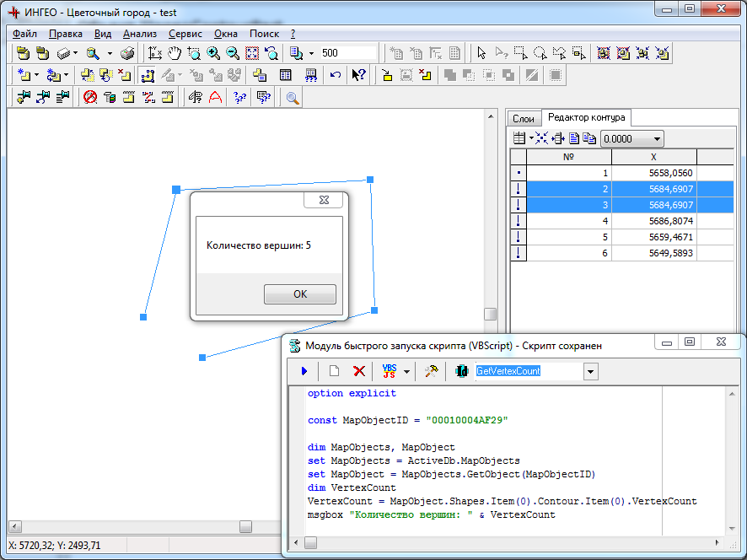Select the arrow pointer selection tool
Image resolution: width=747 pixels, height=560 pixels.
481,53
